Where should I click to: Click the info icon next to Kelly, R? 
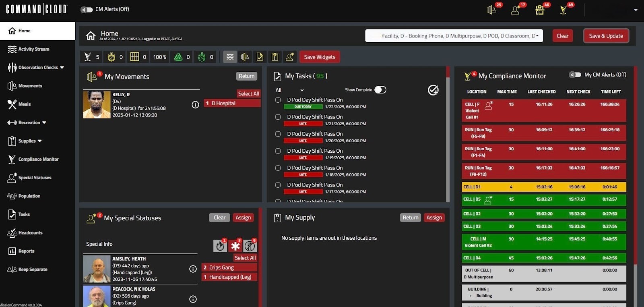tap(195, 105)
